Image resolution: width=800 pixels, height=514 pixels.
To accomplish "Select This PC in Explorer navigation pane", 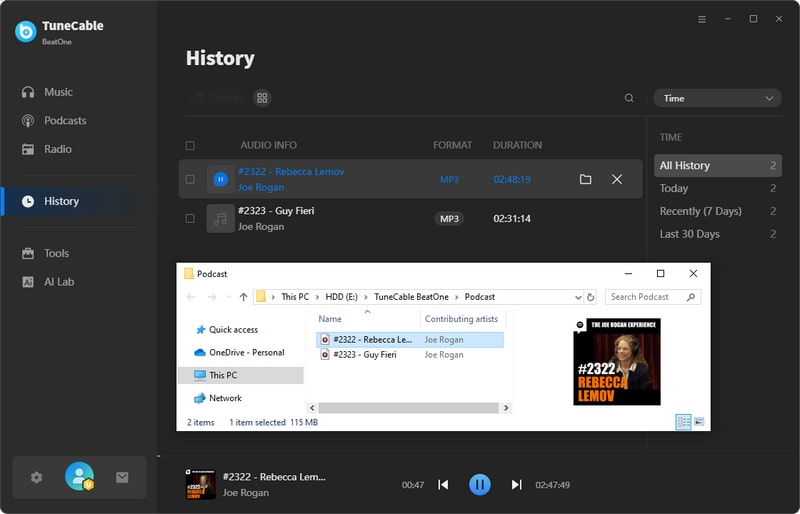I will 240,375.
